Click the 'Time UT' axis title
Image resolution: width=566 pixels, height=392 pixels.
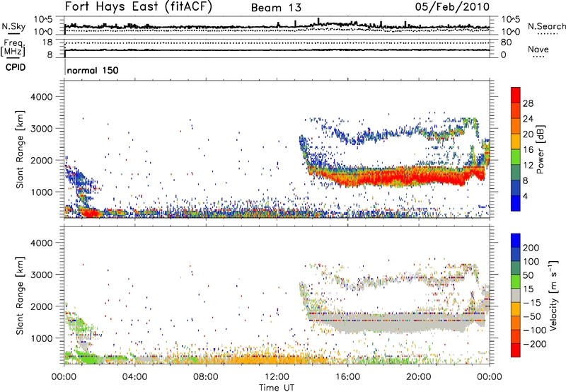click(x=277, y=388)
